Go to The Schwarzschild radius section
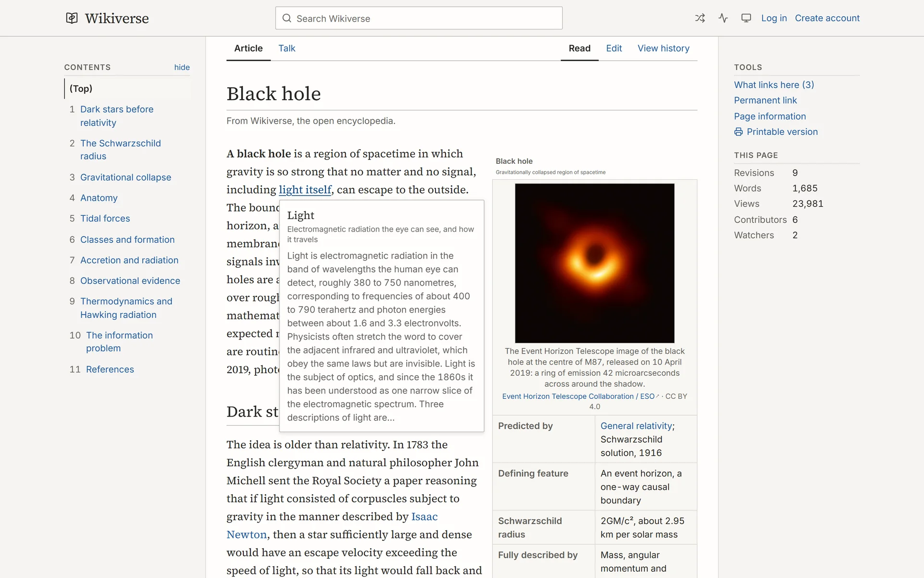This screenshot has width=924, height=578. 120,150
